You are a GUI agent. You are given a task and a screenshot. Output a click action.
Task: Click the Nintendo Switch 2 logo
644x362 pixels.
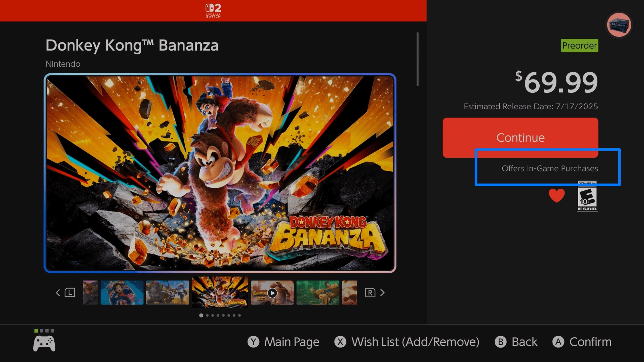coord(213,11)
